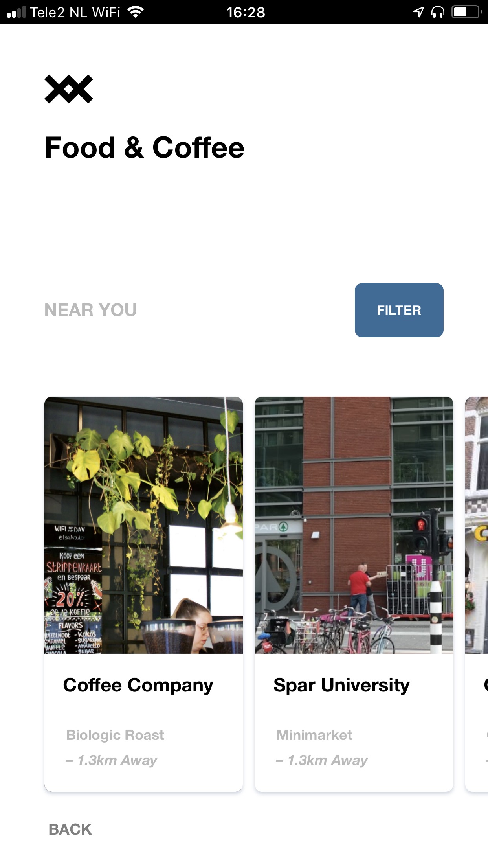Open the Spar University storefront photo
488x868 pixels.
coord(354,525)
